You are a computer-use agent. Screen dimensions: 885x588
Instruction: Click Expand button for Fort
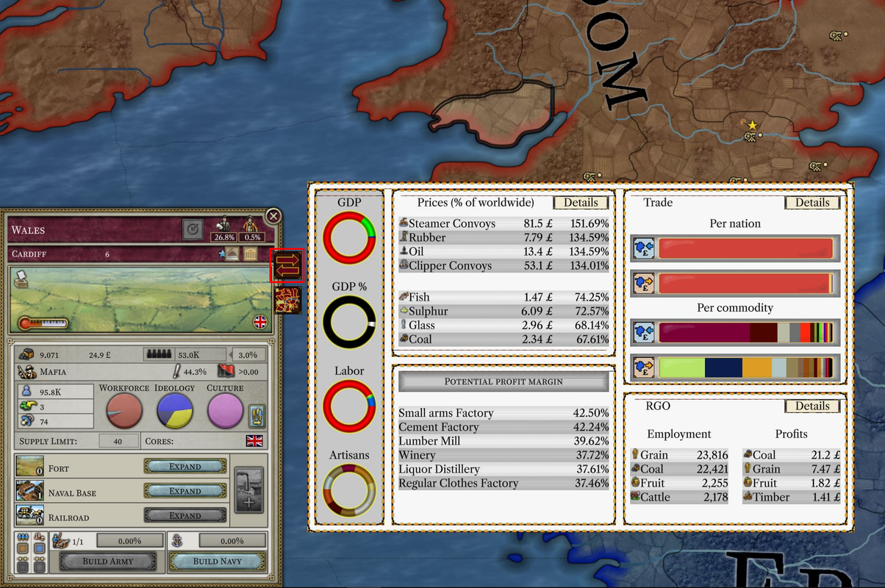pyautogui.click(x=184, y=466)
